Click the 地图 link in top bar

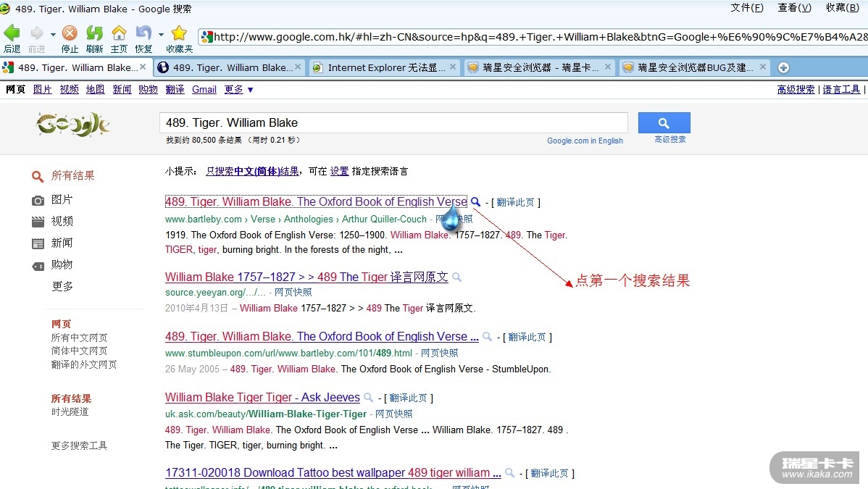click(95, 89)
